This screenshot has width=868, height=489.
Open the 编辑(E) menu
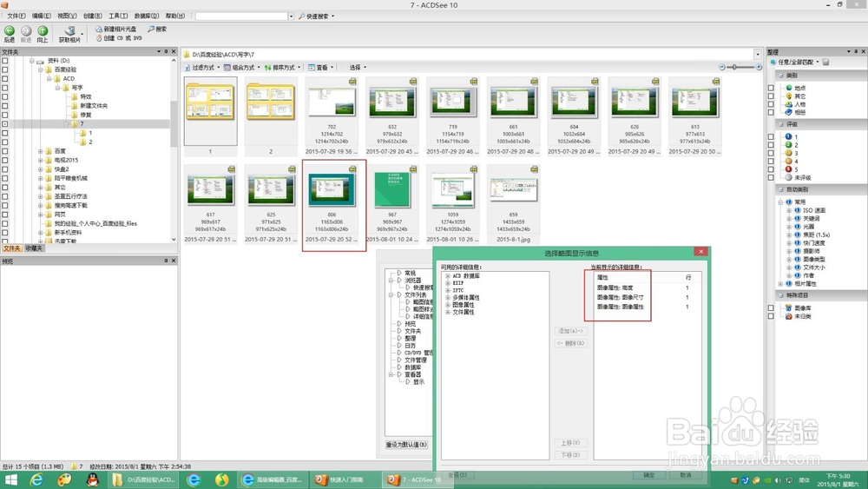click(x=42, y=16)
